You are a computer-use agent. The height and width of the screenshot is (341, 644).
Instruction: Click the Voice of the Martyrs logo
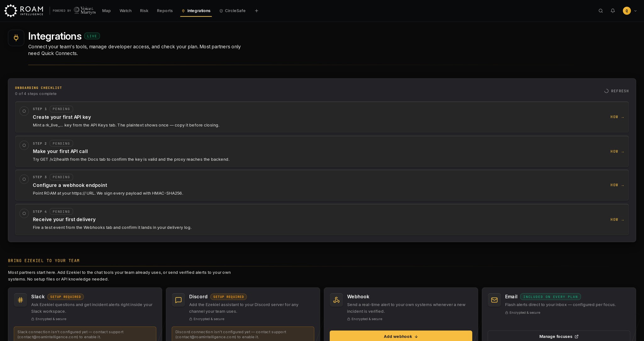pyautogui.click(x=85, y=11)
